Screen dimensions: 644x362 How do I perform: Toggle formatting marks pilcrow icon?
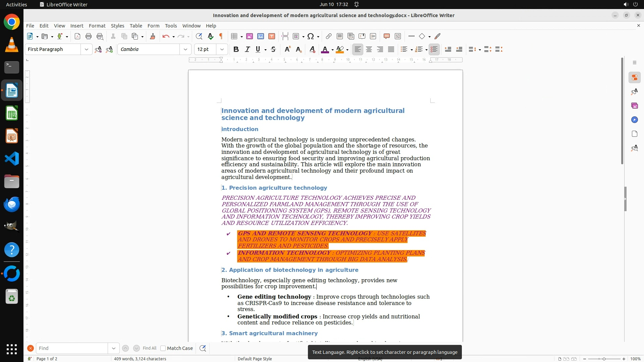pos(221,37)
